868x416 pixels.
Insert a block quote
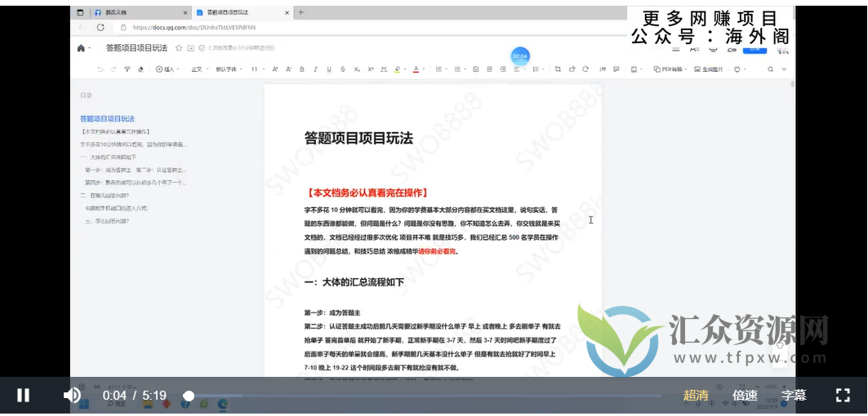coord(603,69)
